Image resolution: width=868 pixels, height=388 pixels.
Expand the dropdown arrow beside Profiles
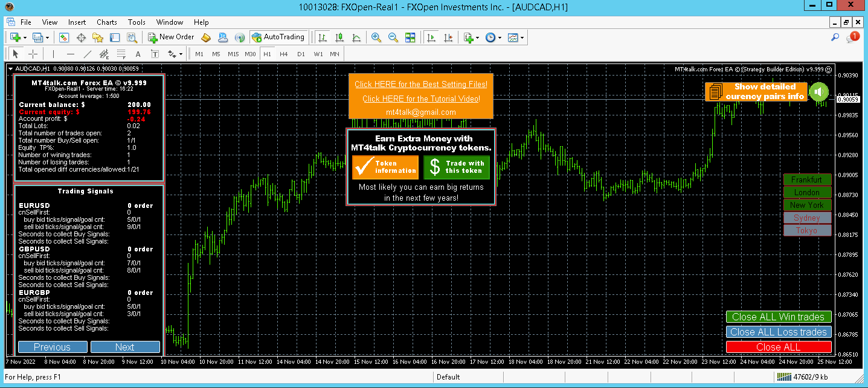pyautogui.click(x=48, y=37)
